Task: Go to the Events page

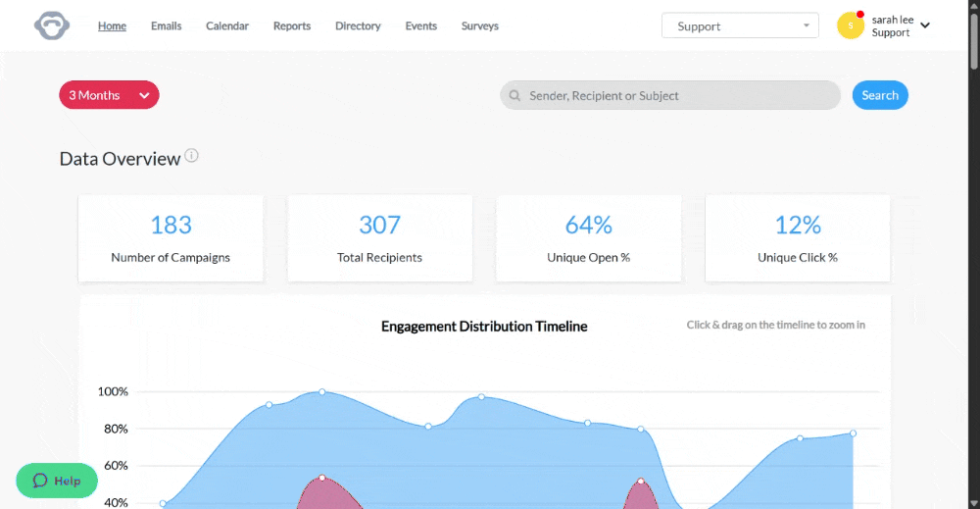Action: tap(421, 25)
